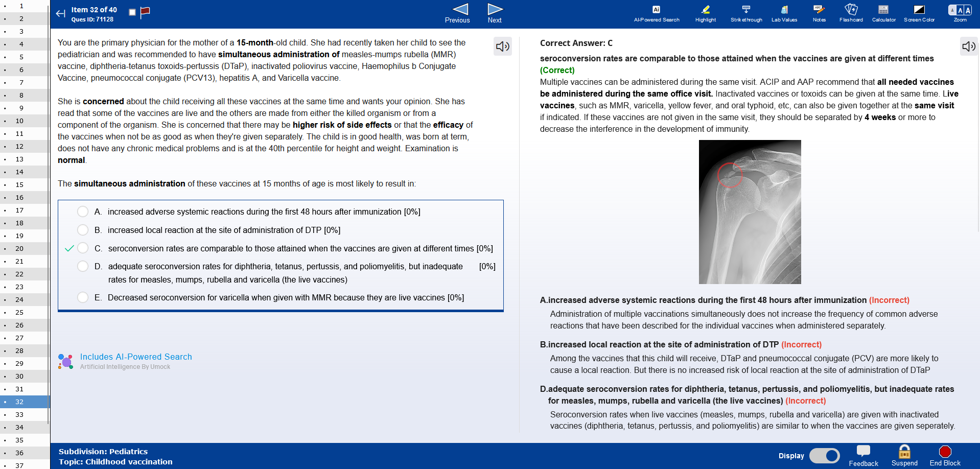Toggle the Display switch
This screenshot has width=980, height=469.
[824, 455]
